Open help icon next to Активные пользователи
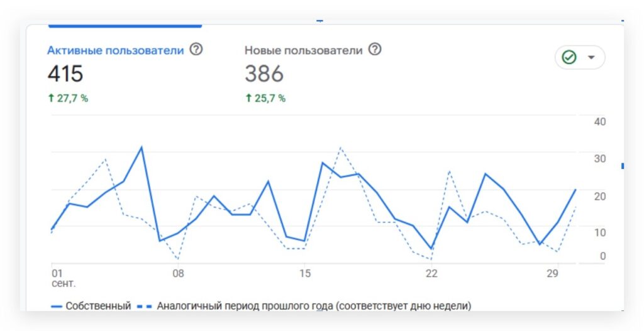 pos(196,50)
